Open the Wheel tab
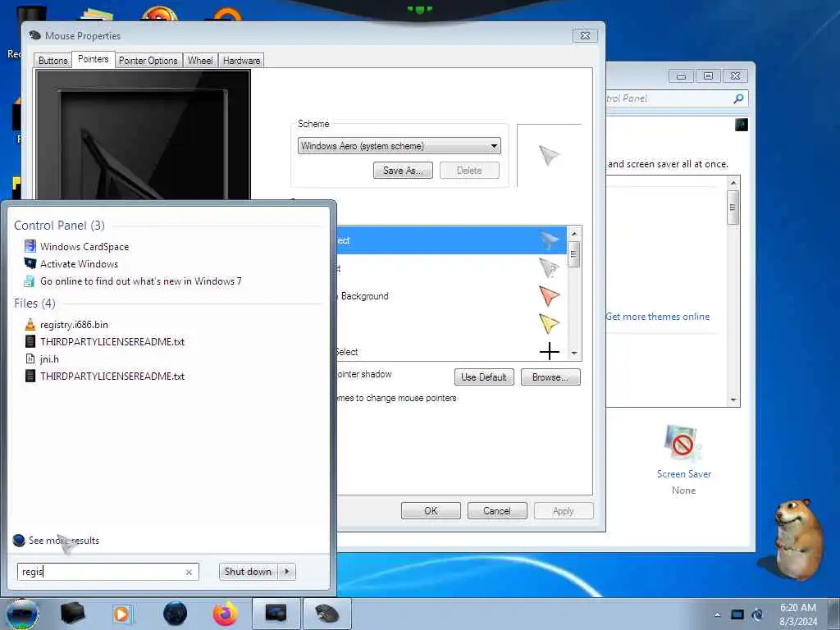Viewport: 840px width, 630px height. coord(200,61)
